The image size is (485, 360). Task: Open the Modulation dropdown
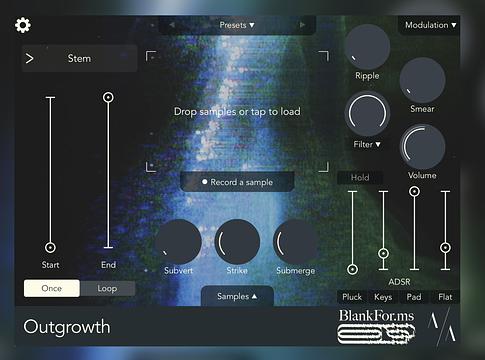click(x=430, y=25)
